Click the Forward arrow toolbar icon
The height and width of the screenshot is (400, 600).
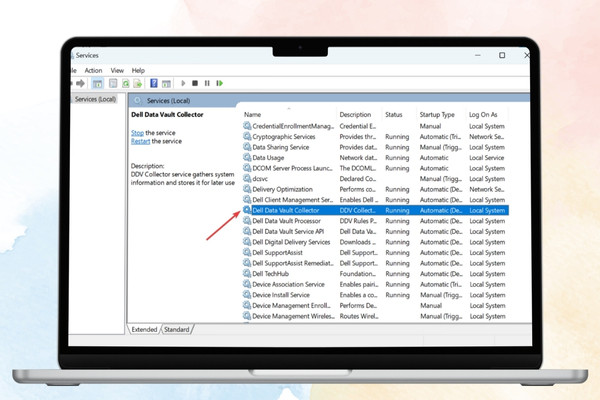coord(80,83)
